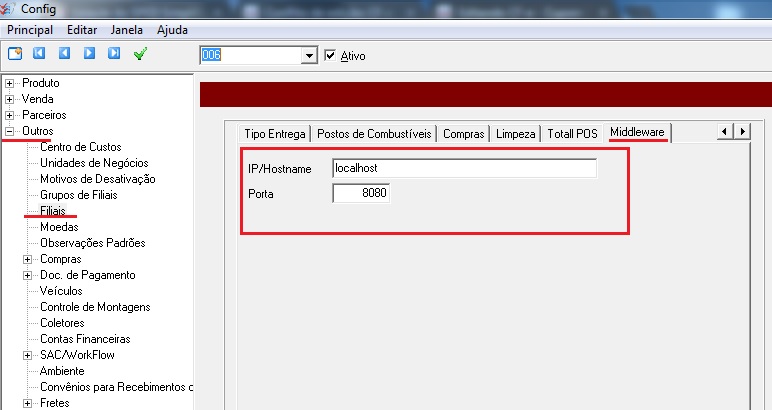Select Filiais in the tree
This screenshot has height=410, width=772.
pos(53,211)
